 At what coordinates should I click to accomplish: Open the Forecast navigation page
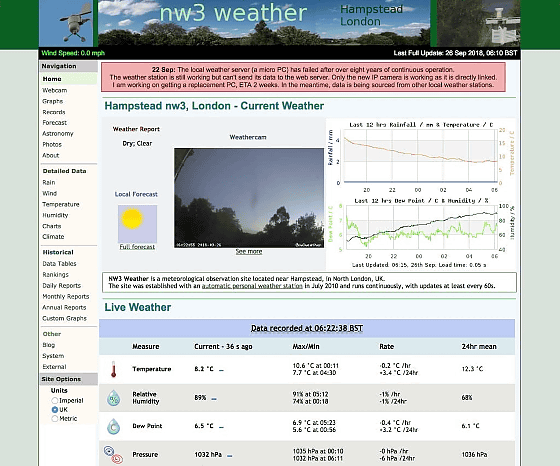coord(55,123)
